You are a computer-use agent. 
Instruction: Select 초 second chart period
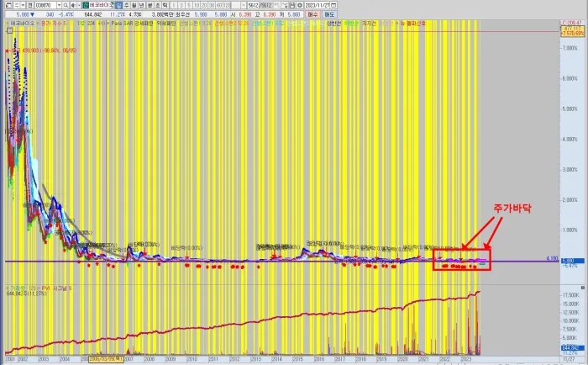click(158, 5)
